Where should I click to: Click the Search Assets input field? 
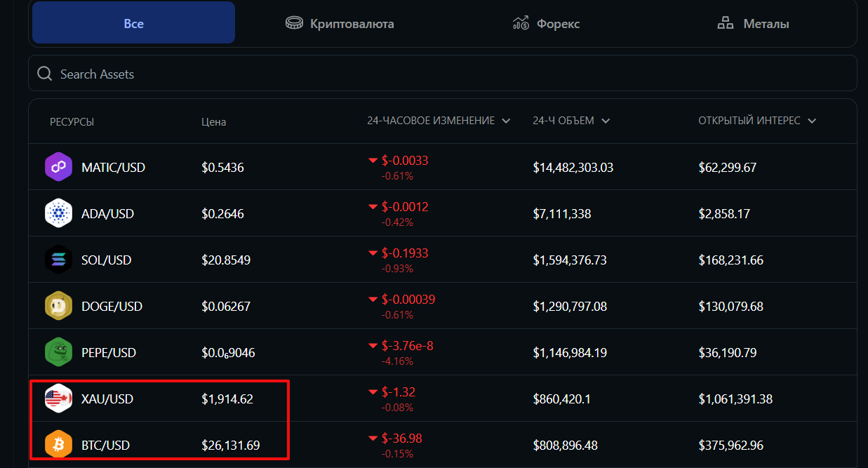(x=443, y=74)
